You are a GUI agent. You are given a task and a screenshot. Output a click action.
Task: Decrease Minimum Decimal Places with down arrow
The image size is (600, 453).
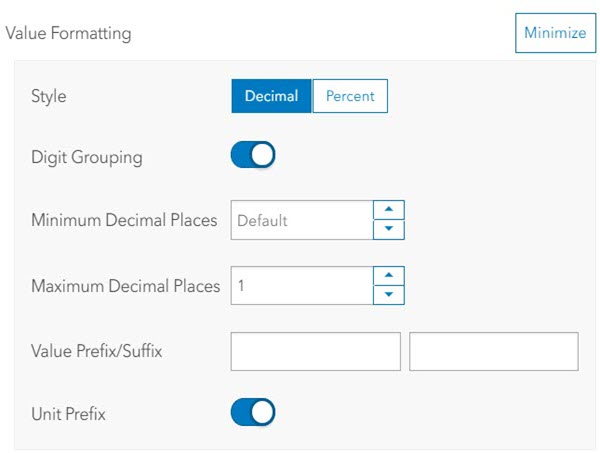(389, 230)
